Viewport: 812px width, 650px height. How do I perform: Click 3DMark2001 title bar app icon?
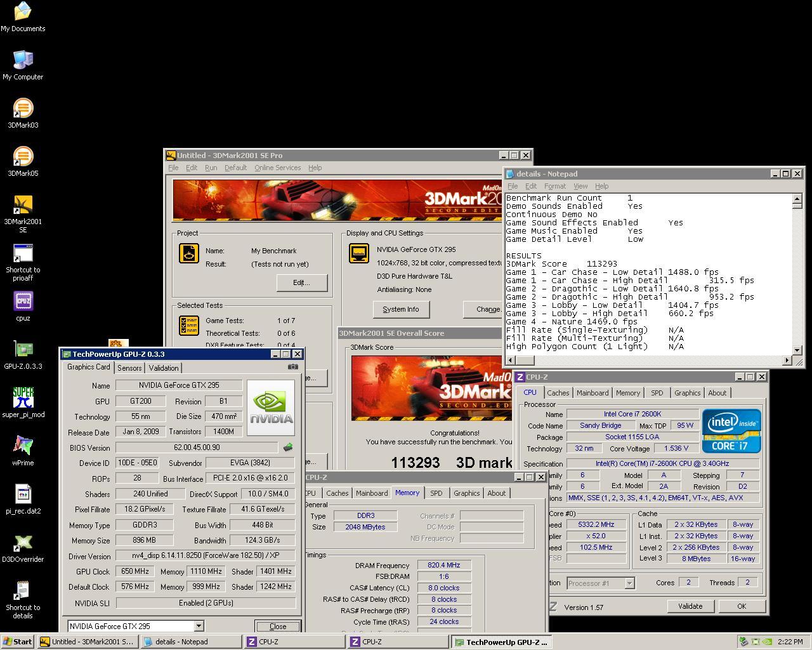(x=170, y=156)
